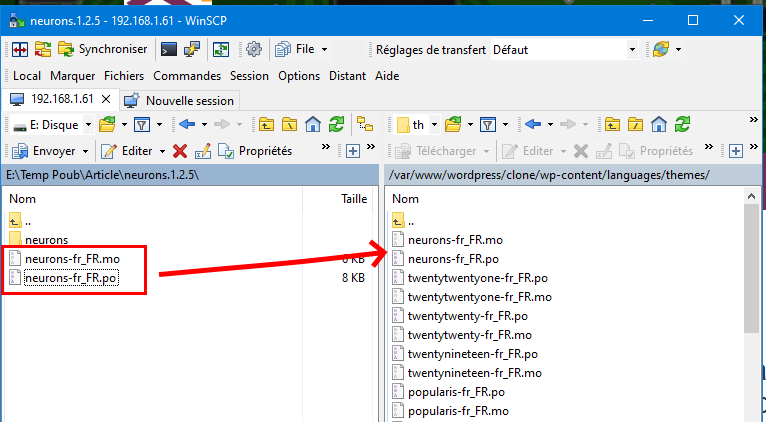Image resolution: width=766 pixels, height=422 pixels.
Task: Toggle the local directory tree icon
Action: (x=365, y=125)
